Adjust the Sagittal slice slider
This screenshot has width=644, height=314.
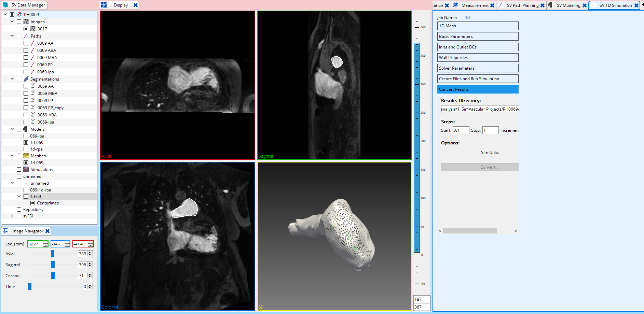tap(53, 265)
